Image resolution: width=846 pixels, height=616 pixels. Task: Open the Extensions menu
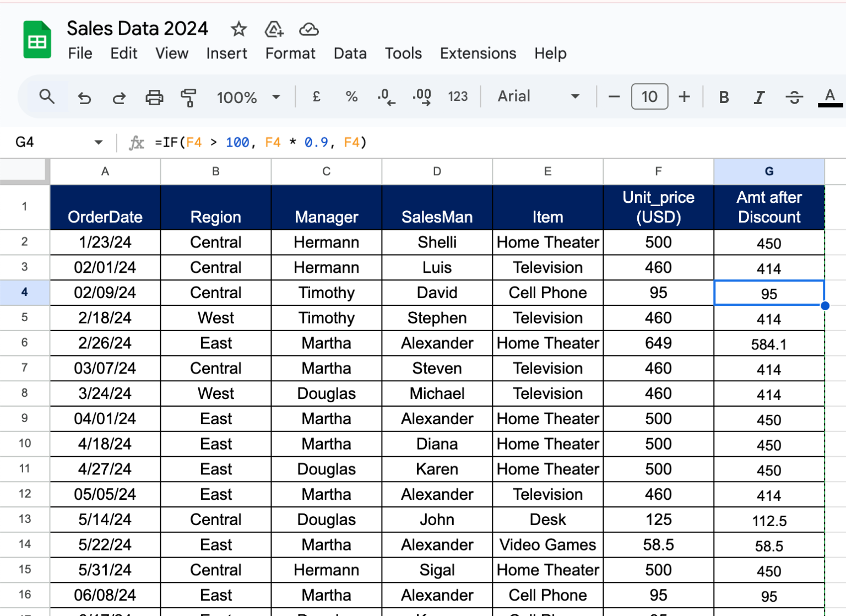click(x=478, y=53)
